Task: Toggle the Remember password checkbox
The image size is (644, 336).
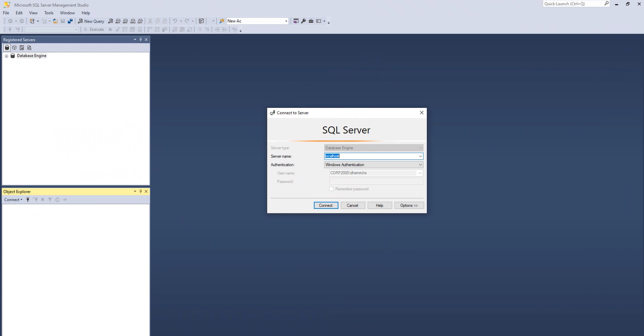Action: [331, 189]
